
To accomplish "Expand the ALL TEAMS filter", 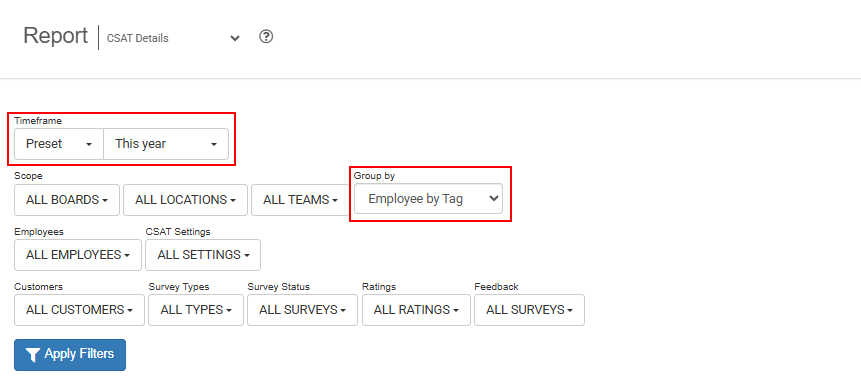I will coord(300,200).
